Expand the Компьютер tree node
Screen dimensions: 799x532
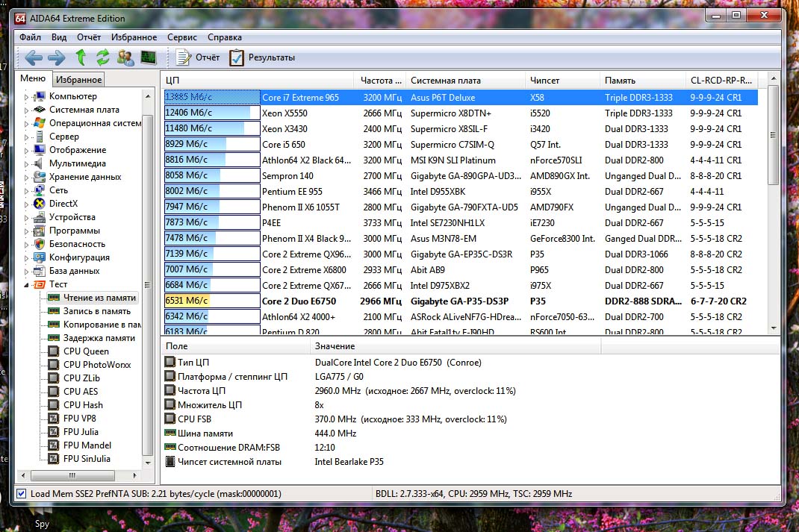tap(27, 97)
